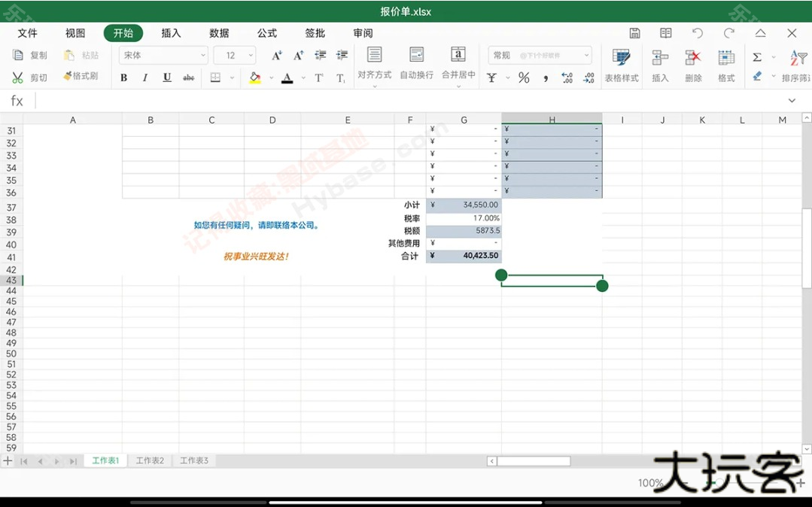
Task: Pick a font color from the A swatch
Action: click(x=287, y=77)
